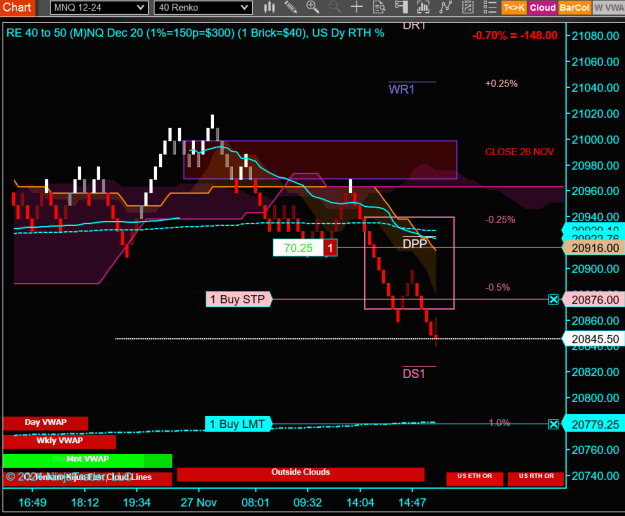Open the Chart Trader panel icon
The image size is (625, 516).
click(401, 7)
